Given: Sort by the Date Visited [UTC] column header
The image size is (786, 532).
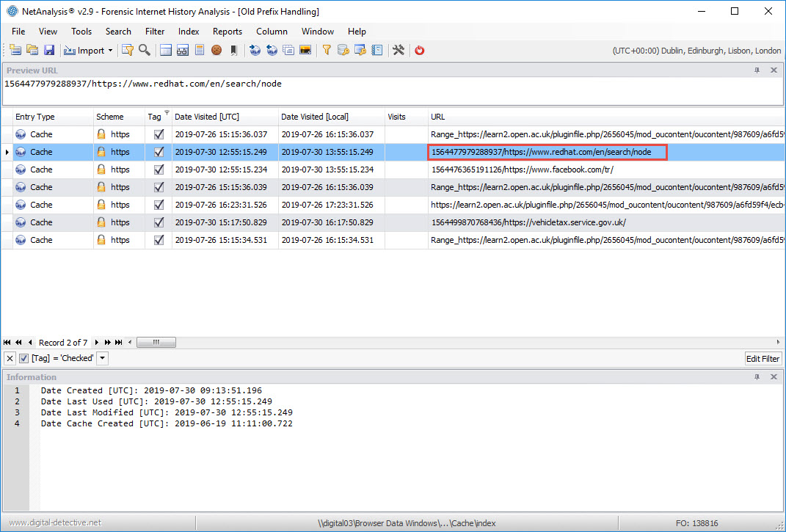Looking at the screenshot, I should point(225,117).
